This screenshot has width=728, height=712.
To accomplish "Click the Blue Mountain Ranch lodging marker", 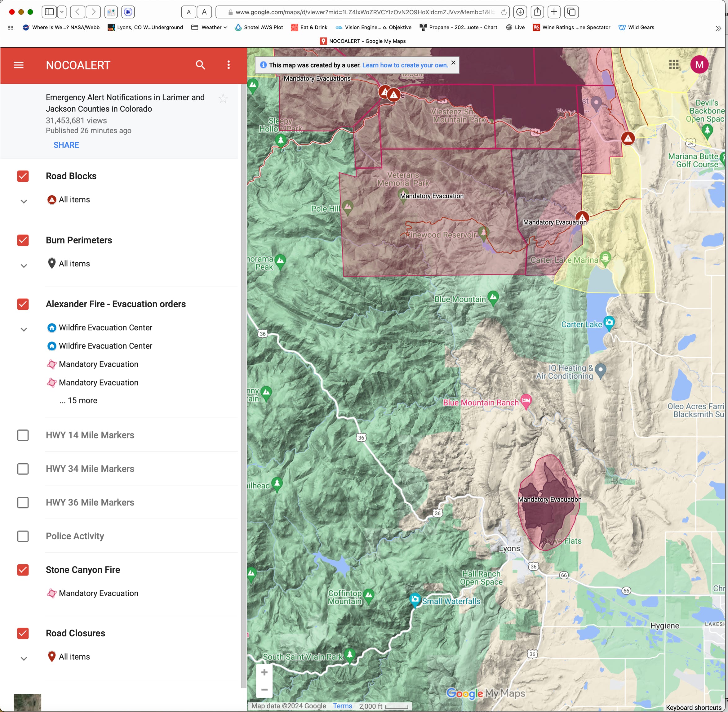I will pos(526,401).
